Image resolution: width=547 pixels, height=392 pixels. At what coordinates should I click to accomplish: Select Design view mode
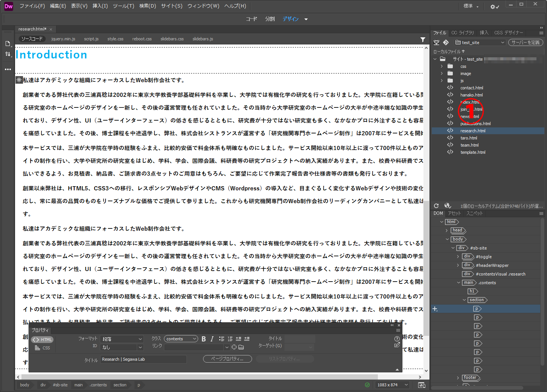point(290,19)
